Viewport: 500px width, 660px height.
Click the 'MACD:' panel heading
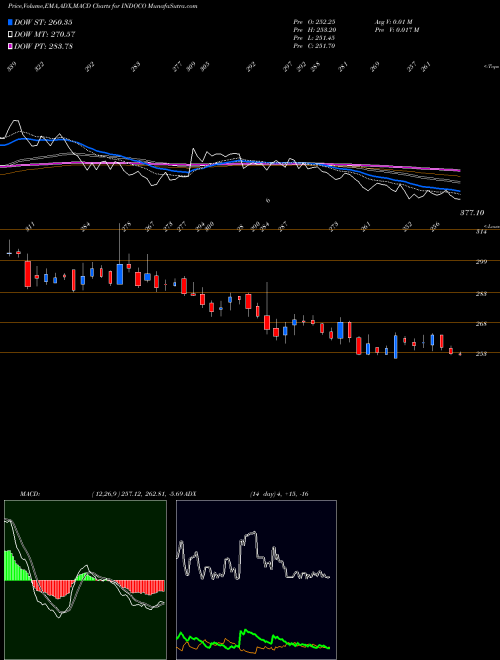29,493
